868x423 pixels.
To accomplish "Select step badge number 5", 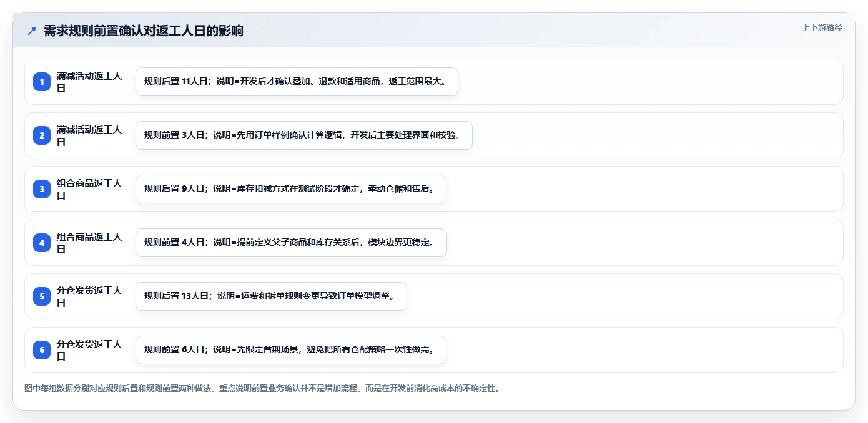I will click(x=42, y=296).
